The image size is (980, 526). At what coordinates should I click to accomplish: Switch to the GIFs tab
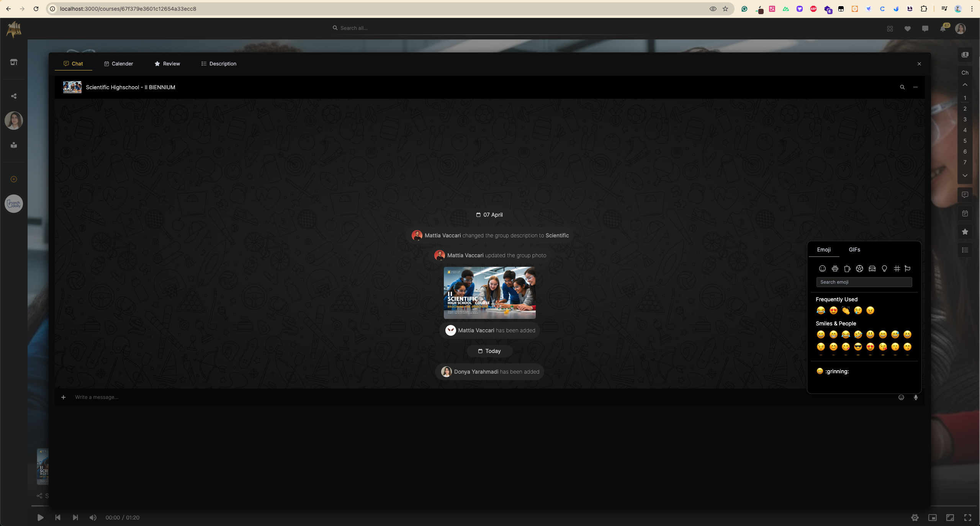[854, 250]
